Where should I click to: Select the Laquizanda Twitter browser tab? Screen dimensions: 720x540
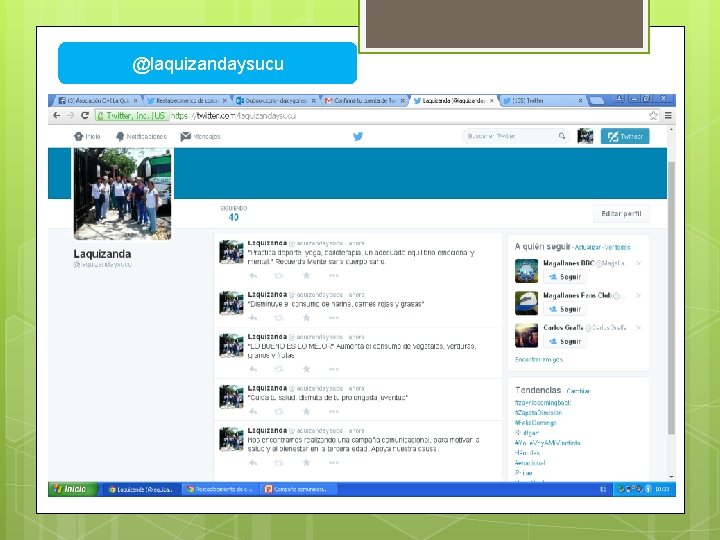click(x=453, y=101)
